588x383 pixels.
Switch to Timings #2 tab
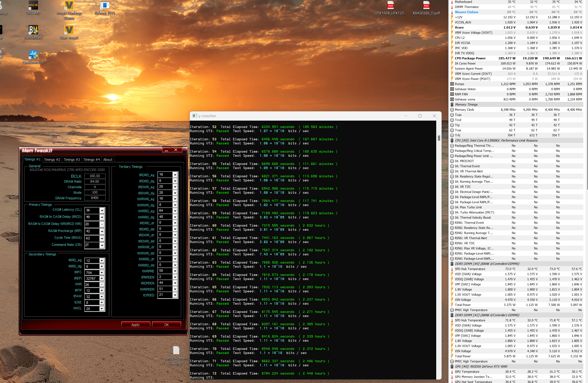[52, 160]
